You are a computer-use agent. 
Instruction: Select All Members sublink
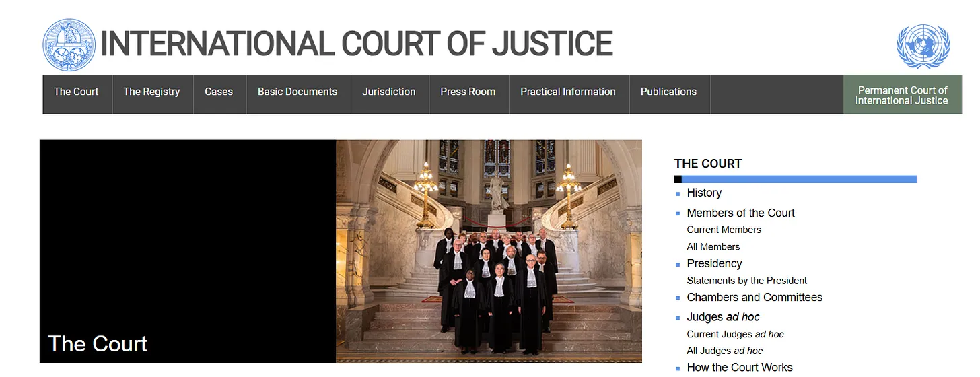(713, 246)
